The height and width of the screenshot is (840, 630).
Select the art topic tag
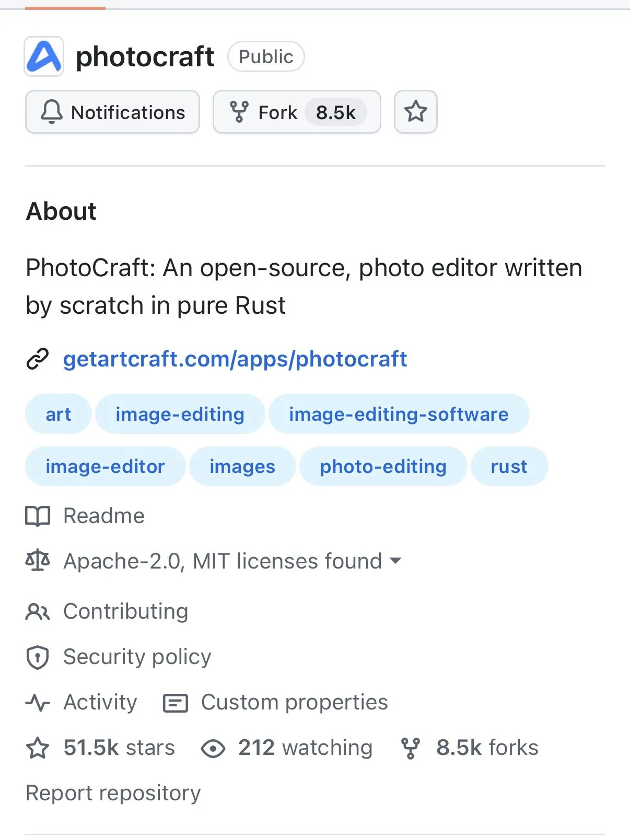[59, 414]
